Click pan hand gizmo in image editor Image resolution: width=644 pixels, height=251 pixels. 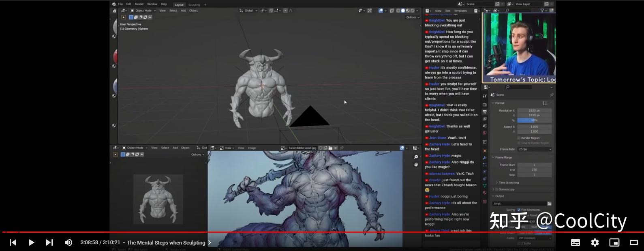(x=416, y=164)
